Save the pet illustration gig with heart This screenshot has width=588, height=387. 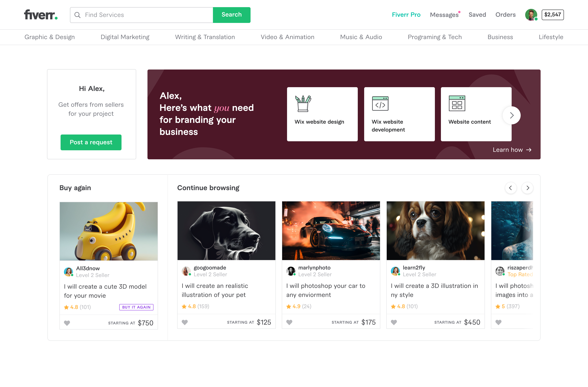(185, 322)
